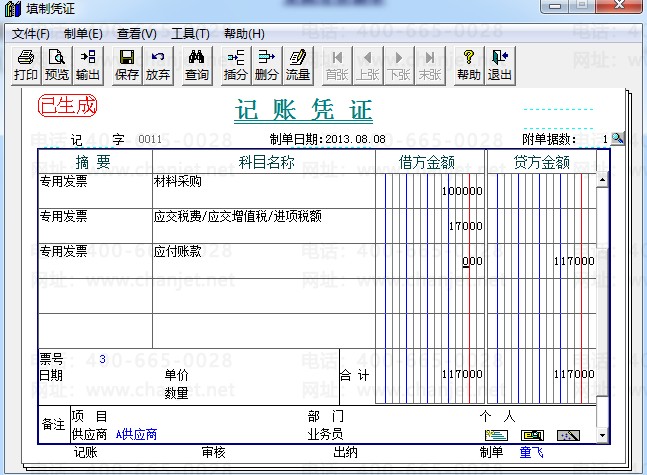647x475 pixels.
Task: Click 专用发票 summary in 应付账款 row
Action: (95, 261)
